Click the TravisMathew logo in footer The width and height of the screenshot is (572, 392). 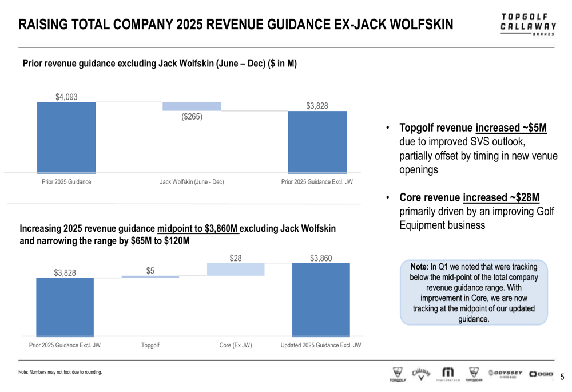(448, 374)
